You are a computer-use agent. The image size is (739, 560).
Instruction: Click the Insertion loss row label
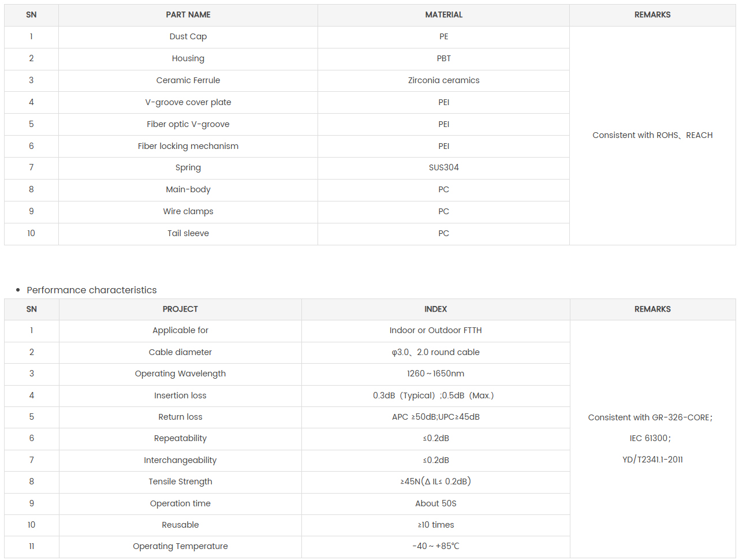tap(180, 395)
